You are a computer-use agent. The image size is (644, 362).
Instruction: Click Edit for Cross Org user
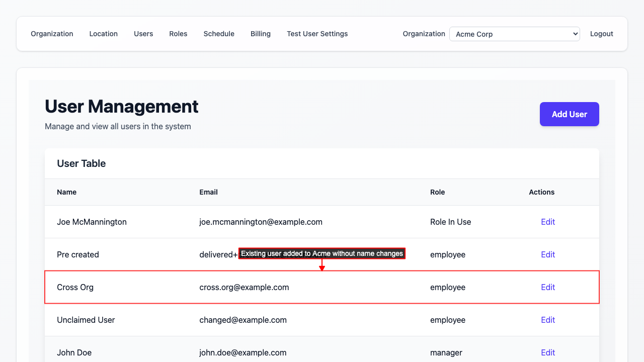[x=547, y=287]
